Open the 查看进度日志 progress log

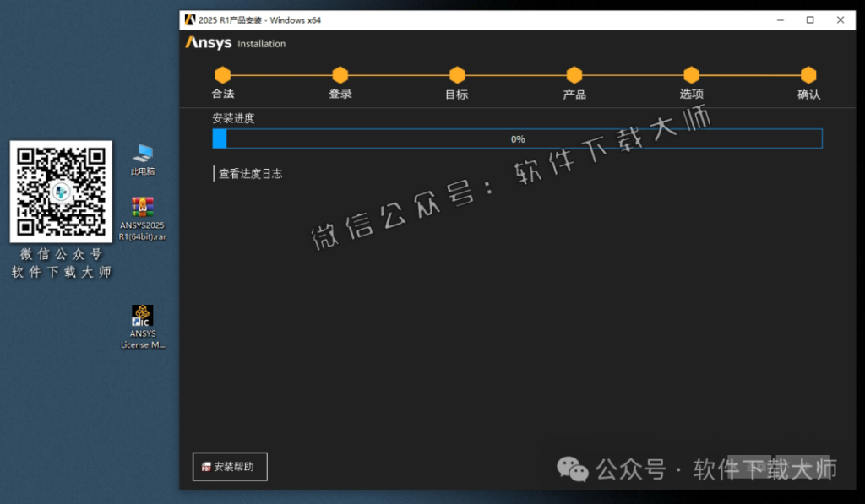click(x=249, y=174)
